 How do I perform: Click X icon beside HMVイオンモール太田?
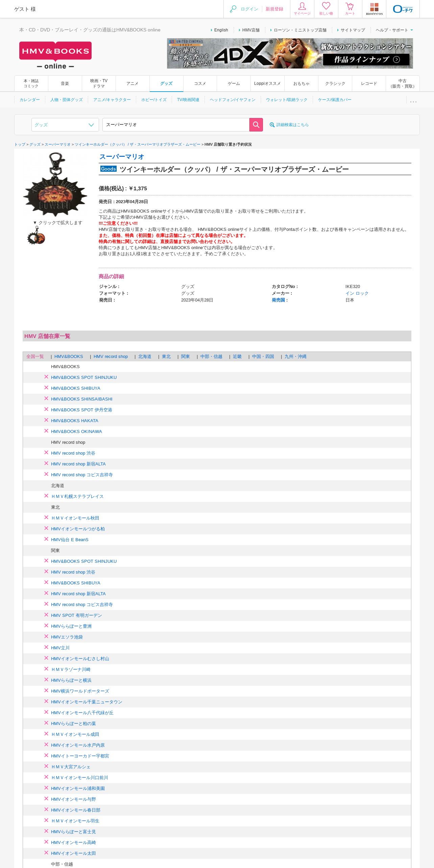(46, 853)
